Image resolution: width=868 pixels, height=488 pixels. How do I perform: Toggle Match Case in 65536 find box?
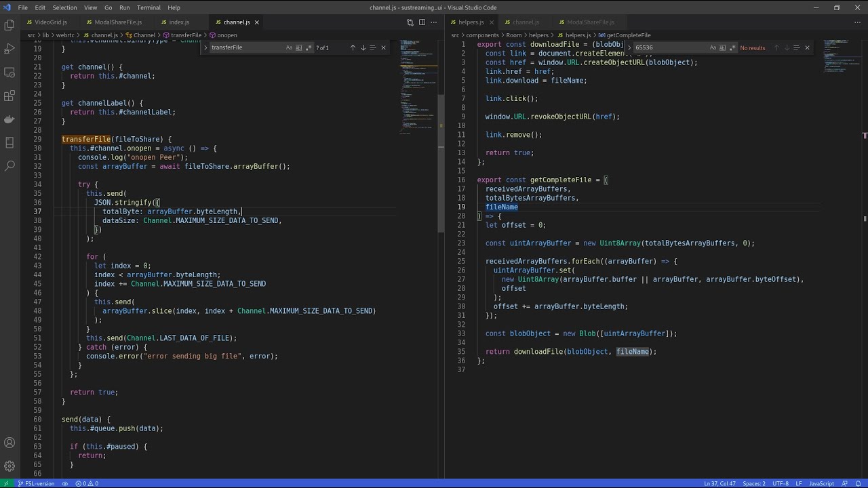713,47
